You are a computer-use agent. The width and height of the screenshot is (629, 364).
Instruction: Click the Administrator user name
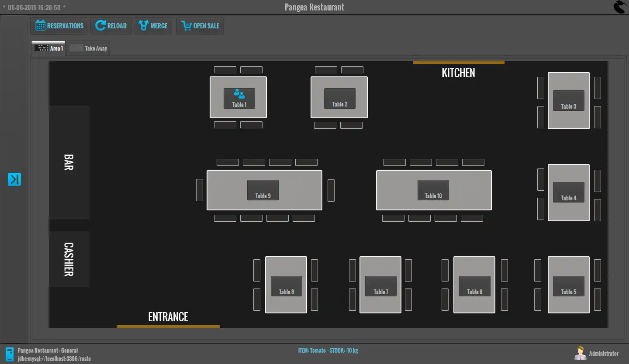click(x=604, y=354)
